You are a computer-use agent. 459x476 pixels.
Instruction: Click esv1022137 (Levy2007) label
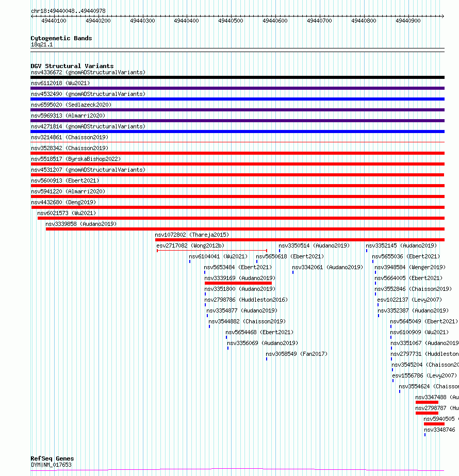tap(409, 300)
